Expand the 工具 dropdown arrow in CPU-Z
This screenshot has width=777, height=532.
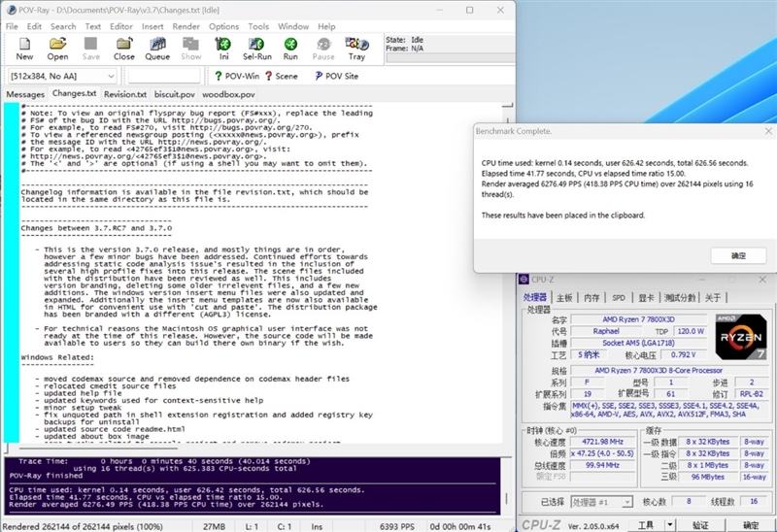pos(669,525)
